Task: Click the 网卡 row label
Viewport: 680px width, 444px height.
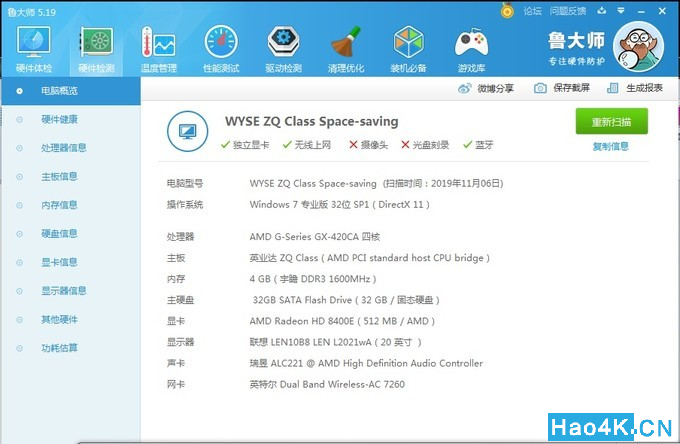Action: click(176, 384)
